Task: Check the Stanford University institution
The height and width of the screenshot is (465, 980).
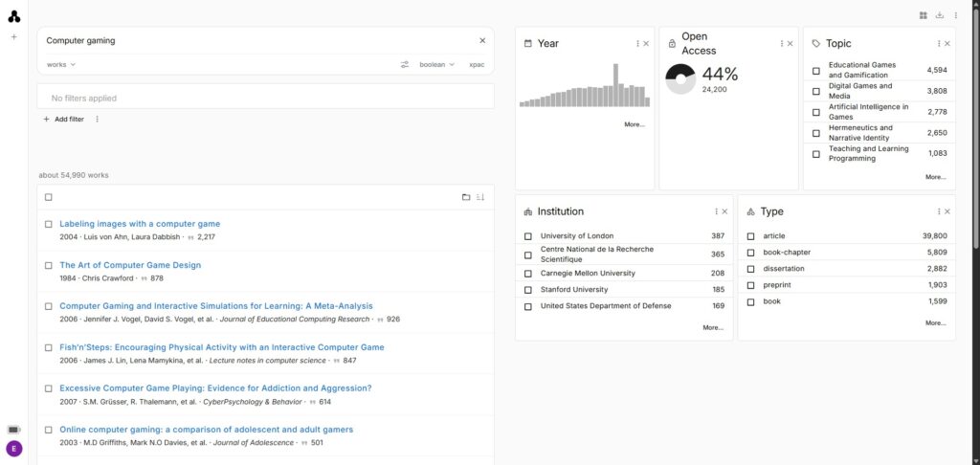Action: coord(528,290)
